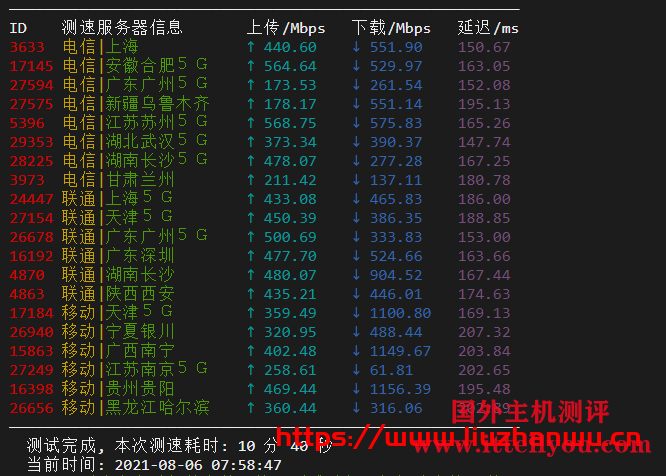Click the 移动|广西南宁 server name
The image size is (666, 476).
[x=118, y=350]
